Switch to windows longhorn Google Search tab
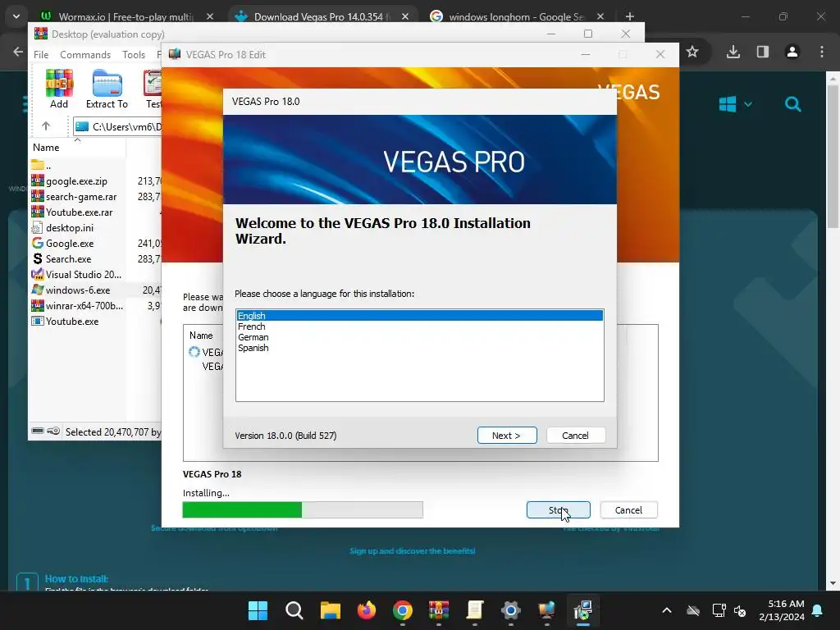The image size is (840, 630). 515,16
